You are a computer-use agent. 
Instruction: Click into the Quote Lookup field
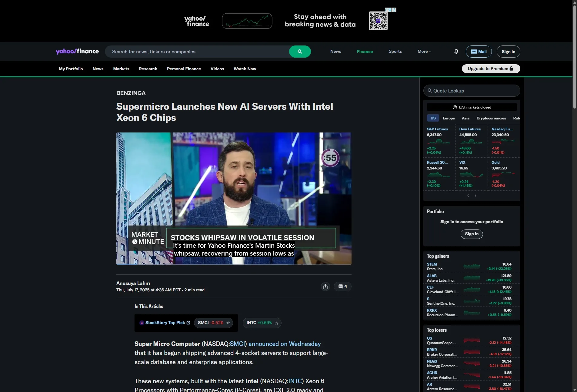472,91
